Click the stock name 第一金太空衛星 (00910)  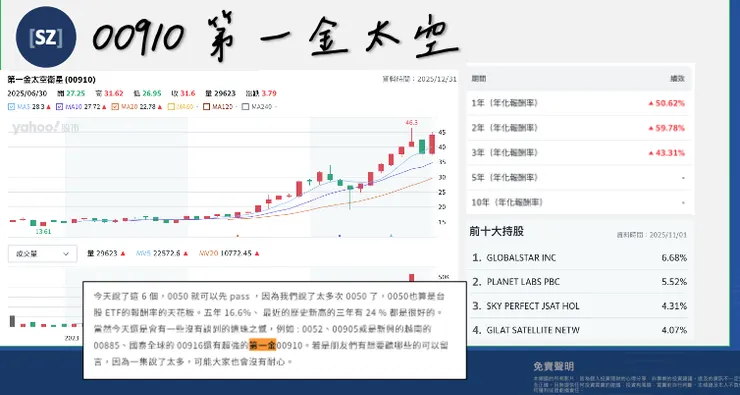[x=51, y=80]
